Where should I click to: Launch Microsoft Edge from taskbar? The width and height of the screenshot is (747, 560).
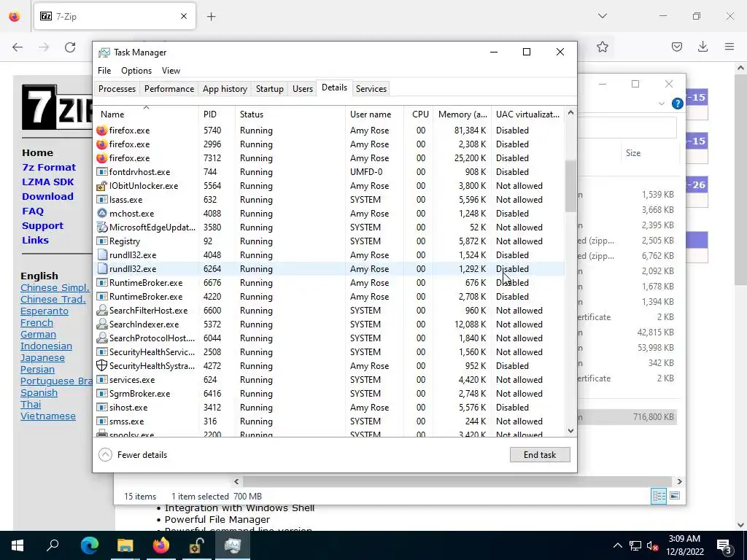coord(89,545)
